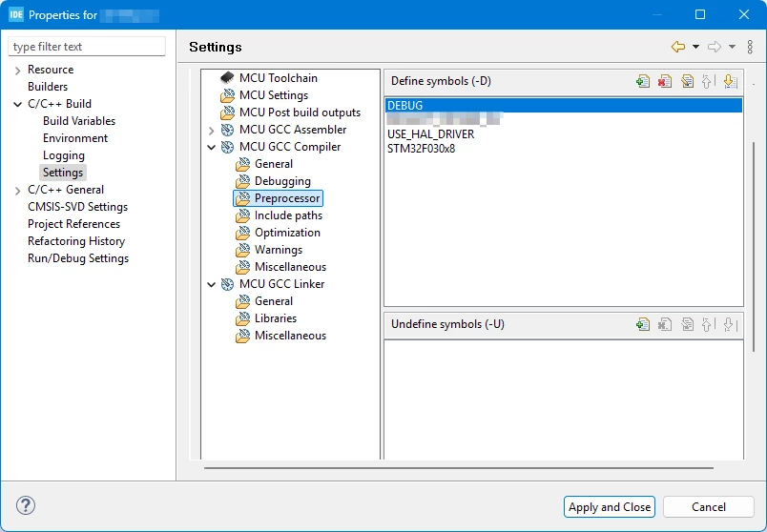Screen dimensions: 767x532
Task: Add a new define symbol entry
Action: pos(643,81)
